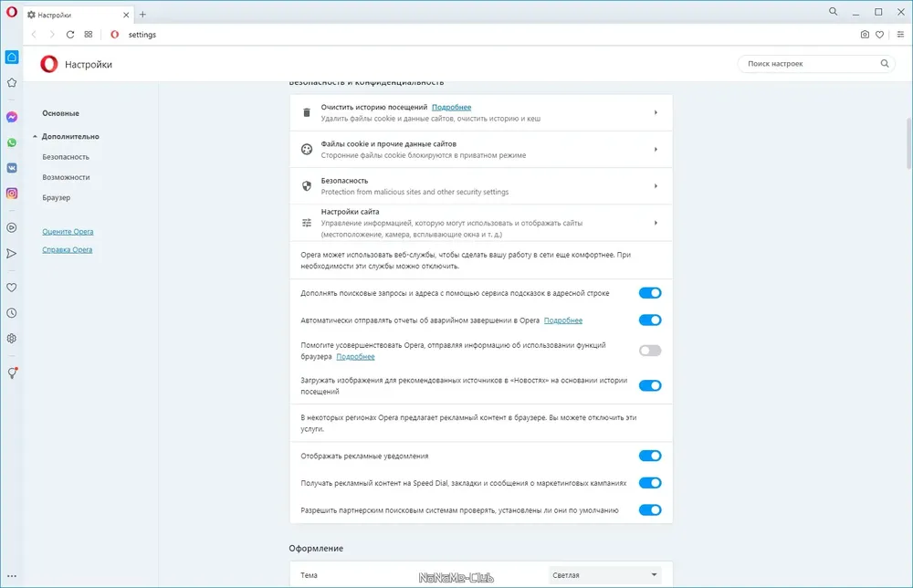
Task: Open WhatsApp in the sidebar
Action: pos(12,142)
